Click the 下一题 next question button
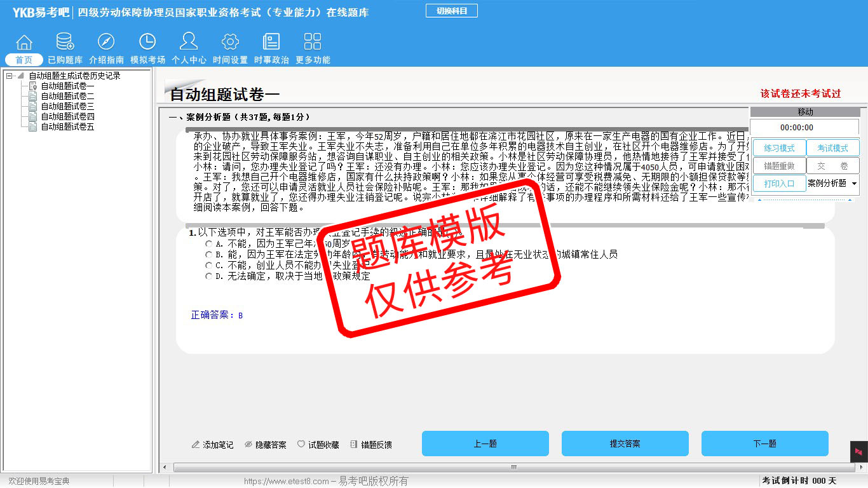 [764, 444]
